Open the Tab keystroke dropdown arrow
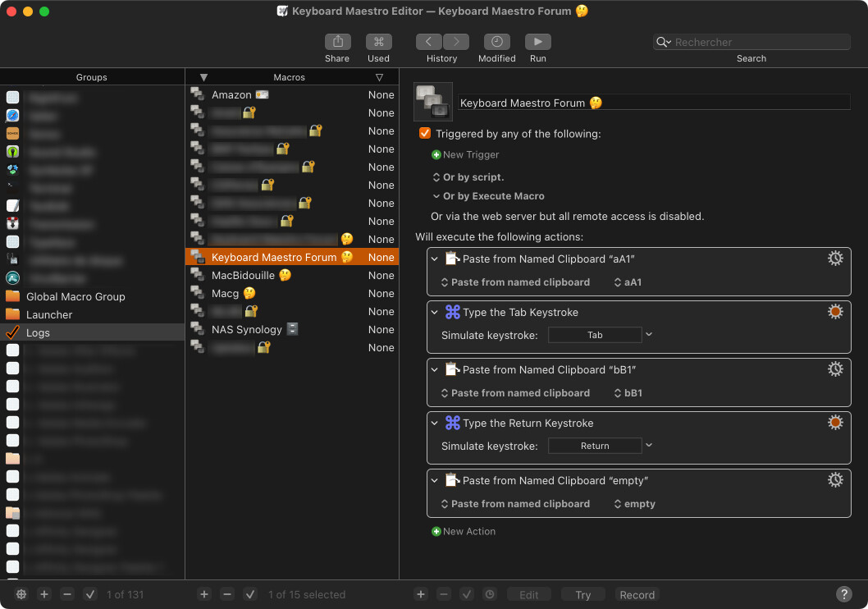 [x=649, y=334]
